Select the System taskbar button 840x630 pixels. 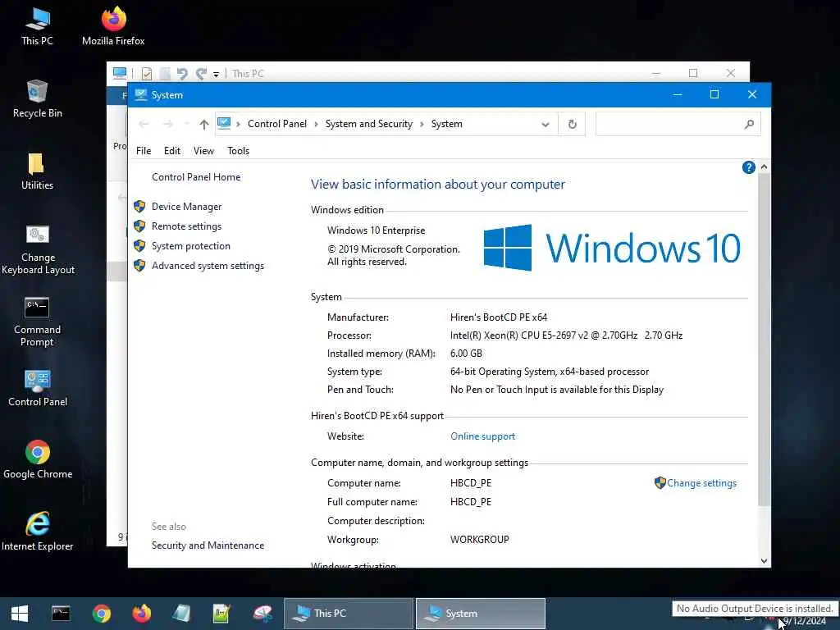481,614
